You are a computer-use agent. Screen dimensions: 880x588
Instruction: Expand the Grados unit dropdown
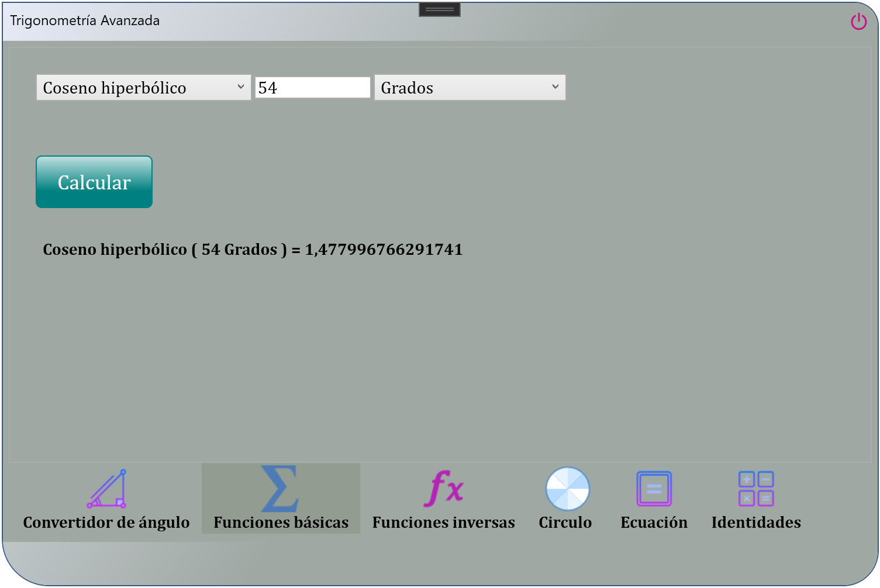470,88
